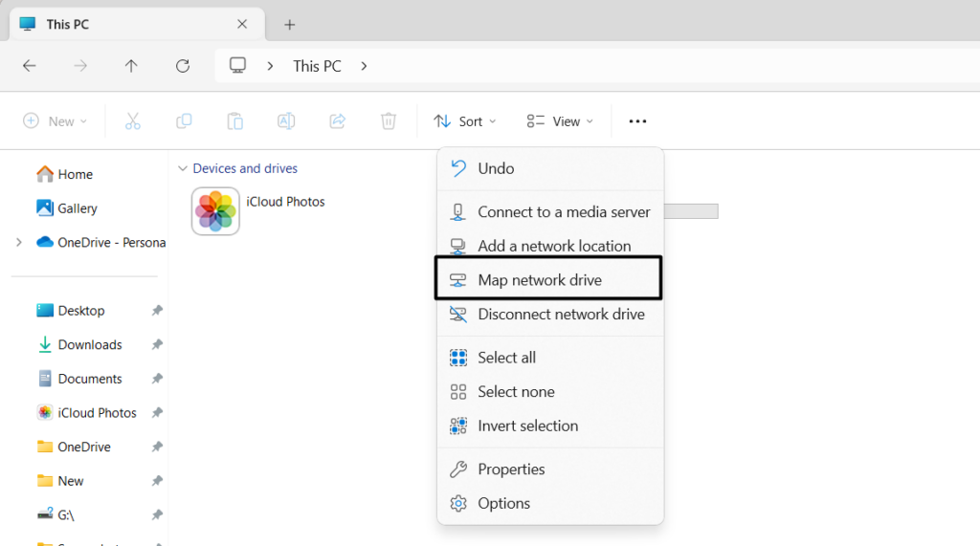Choose Map network drive from menu
Screen dimensions: 980x546
540,280
